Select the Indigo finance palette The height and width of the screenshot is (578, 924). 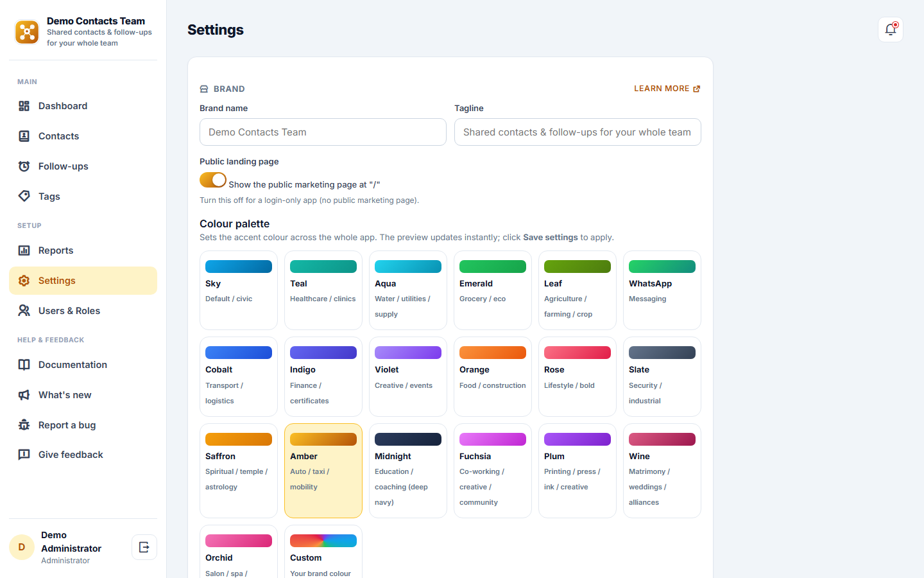[x=323, y=376]
